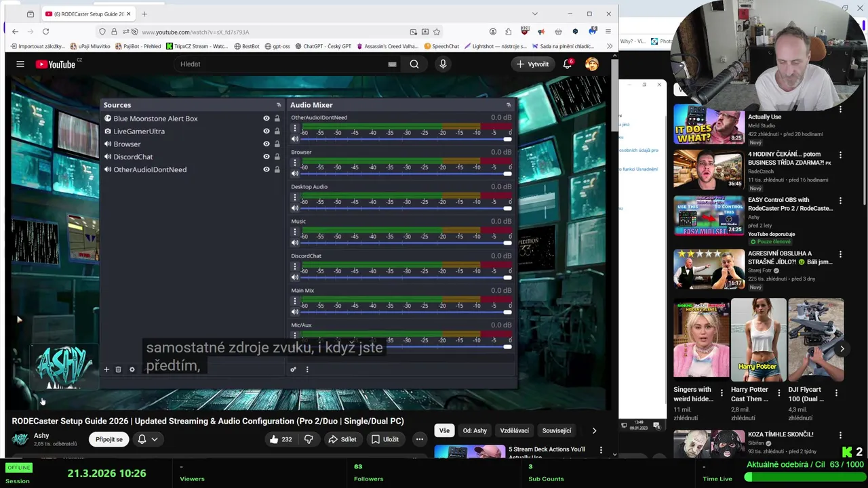
Task: Open OtherAudioIDontNeed channel three-dot options
Action: point(295,128)
